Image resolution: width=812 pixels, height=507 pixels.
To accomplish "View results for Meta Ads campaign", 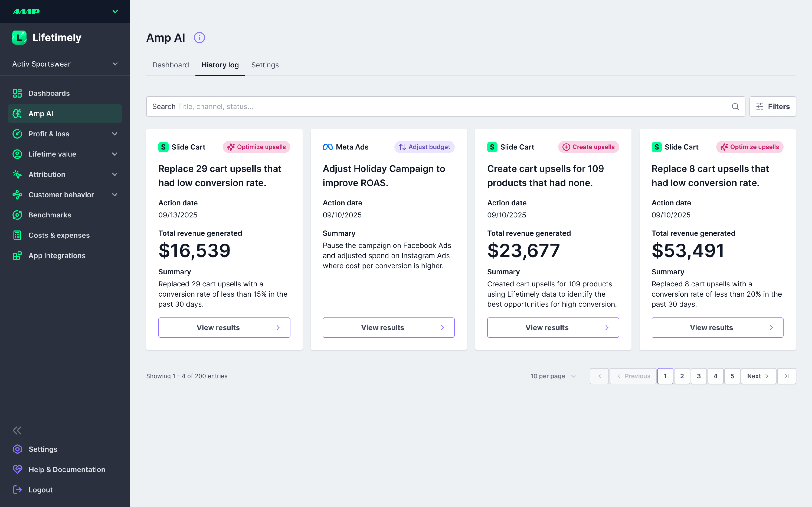I will point(388,328).
